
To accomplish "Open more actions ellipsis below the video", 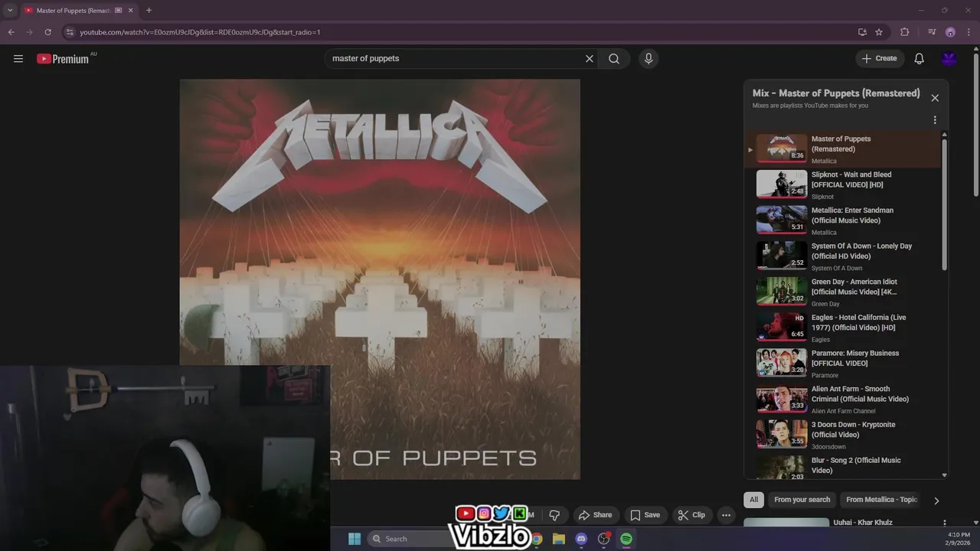I will point(726,515).
